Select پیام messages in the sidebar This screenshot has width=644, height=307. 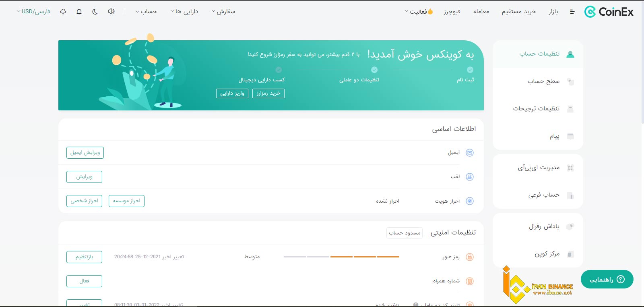[538, 136]
